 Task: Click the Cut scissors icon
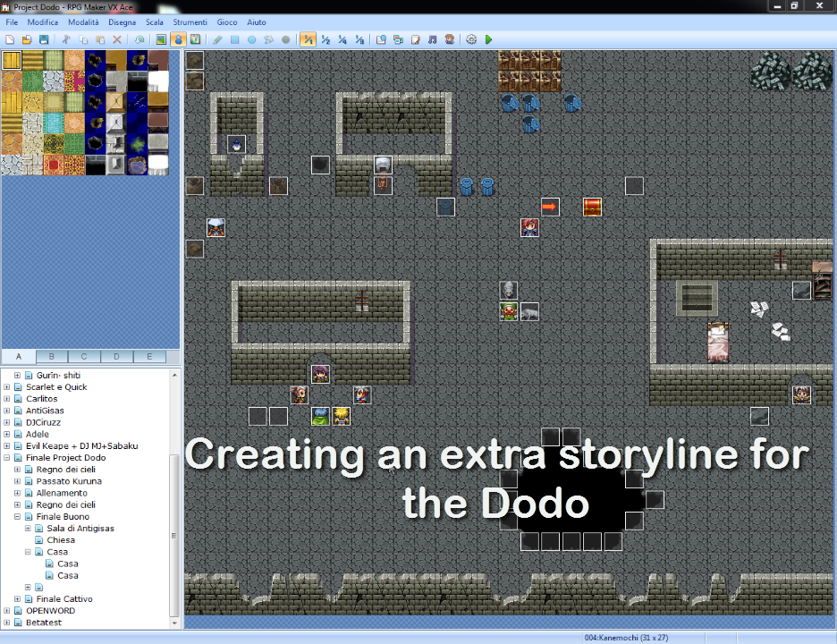pos(66,39)
